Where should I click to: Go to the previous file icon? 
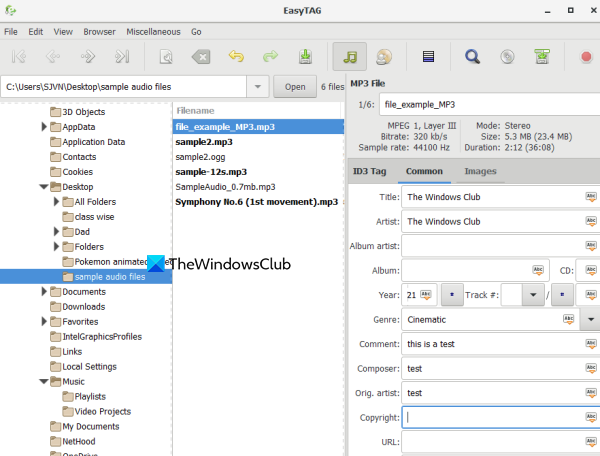53,57
